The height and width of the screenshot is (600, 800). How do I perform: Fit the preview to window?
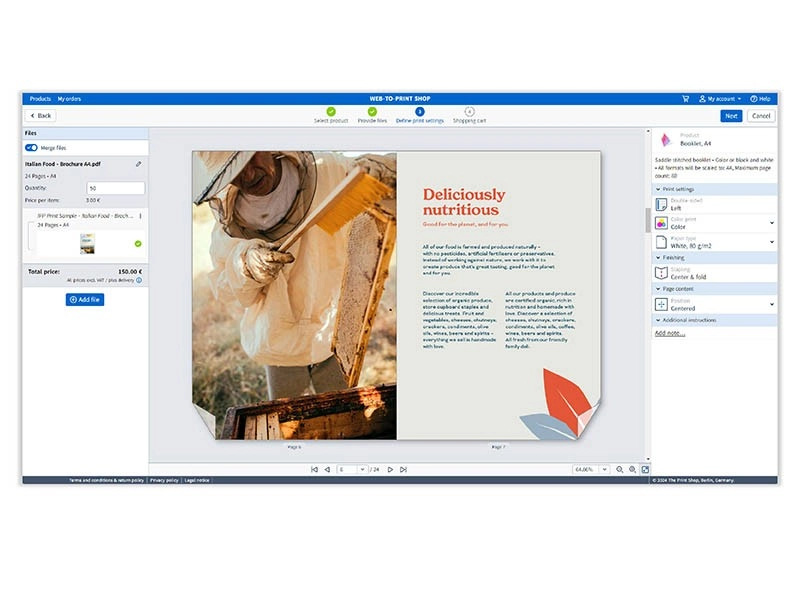(x=645, y=469)
